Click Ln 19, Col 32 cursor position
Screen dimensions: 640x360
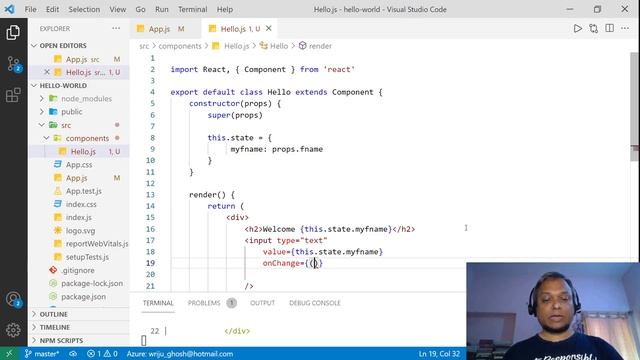tap(439, 353)
